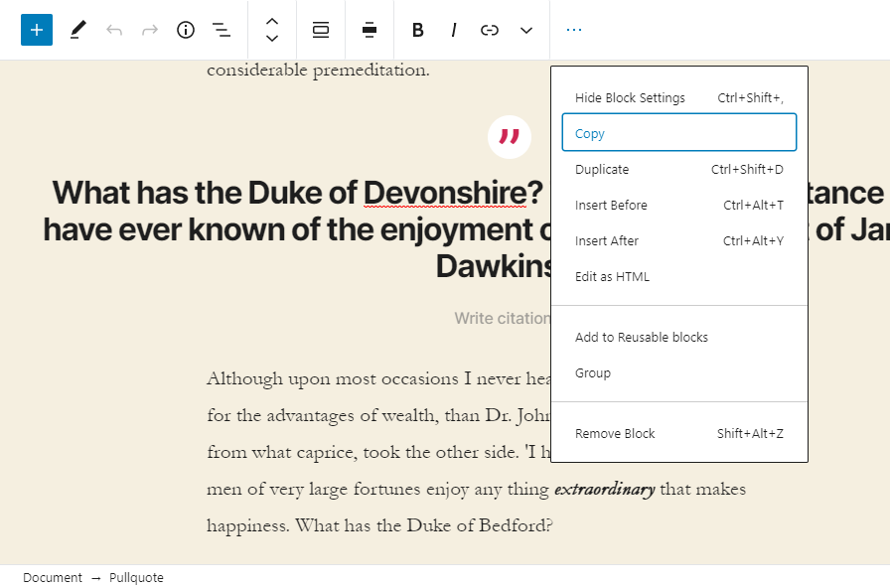Choose Duplicate from the block menu
The width and height of the screenshot is (890, 588).
[x=679, y=170]
